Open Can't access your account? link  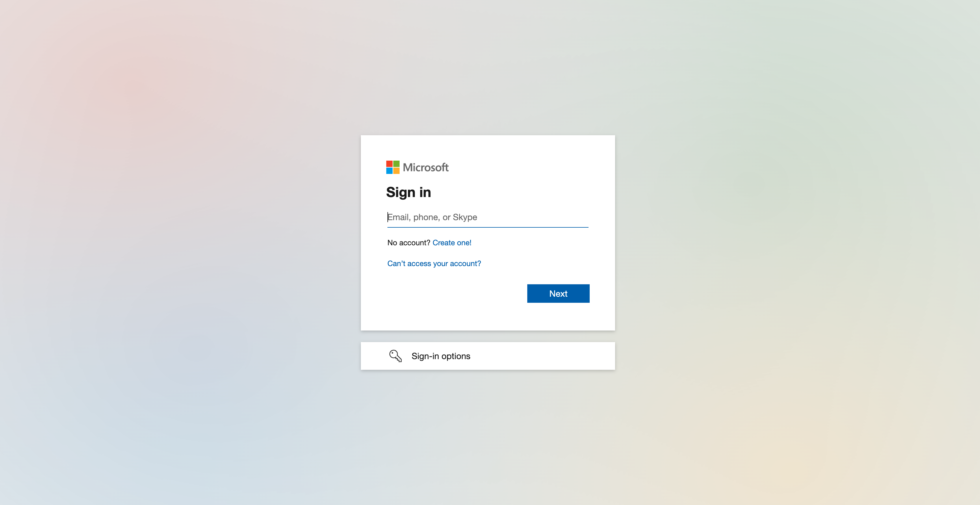point(434,263)
